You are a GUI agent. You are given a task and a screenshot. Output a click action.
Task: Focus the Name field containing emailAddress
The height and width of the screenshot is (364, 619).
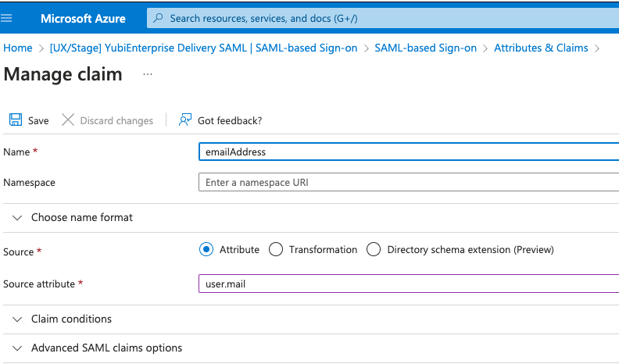[x=409, y=152]
